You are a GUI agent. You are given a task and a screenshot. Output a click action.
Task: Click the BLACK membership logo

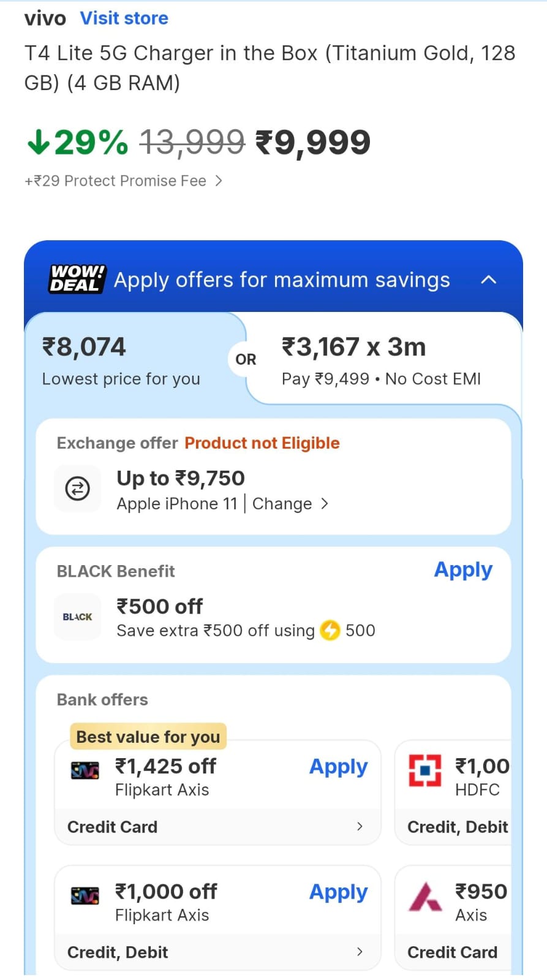click(x=78, y=617)
